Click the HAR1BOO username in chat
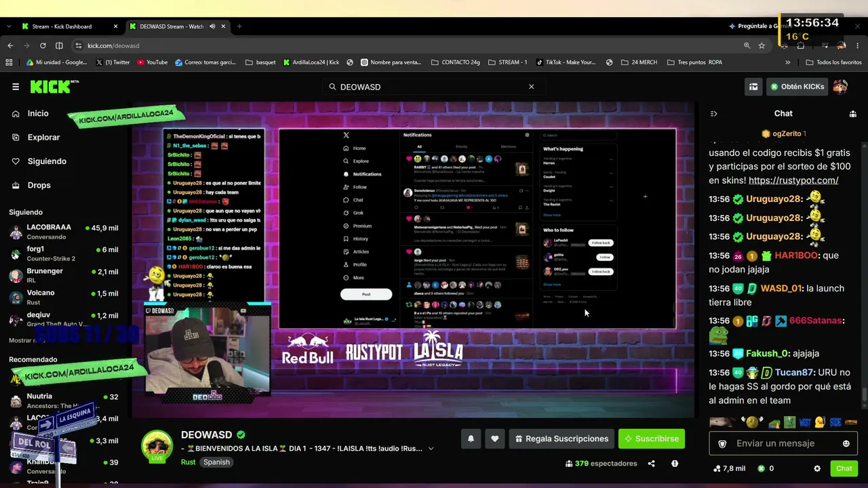The width and height of the screenshot is (868, 488). click(797, 256)
